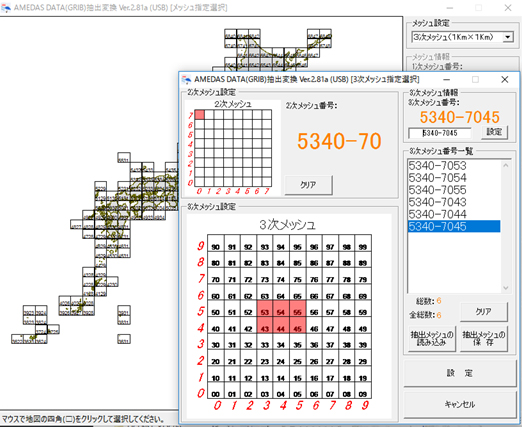Click into the 5340-7045 mesh number input field
The image size is (522, 427).
[x=440, y=133]
